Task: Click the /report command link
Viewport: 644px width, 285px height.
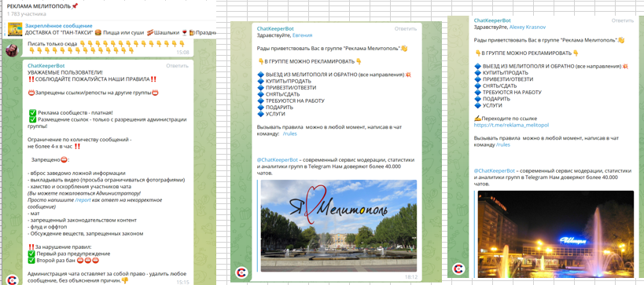Action: point(83,200)
